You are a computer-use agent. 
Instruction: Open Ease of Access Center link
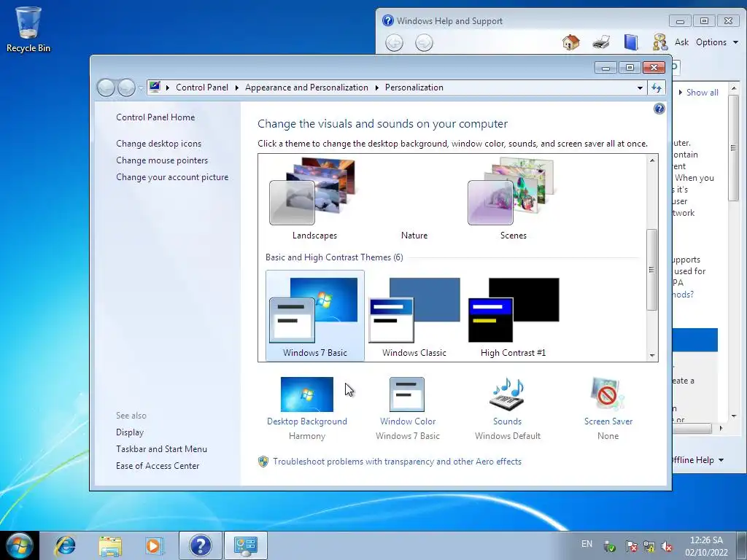(x=158, y=466)
